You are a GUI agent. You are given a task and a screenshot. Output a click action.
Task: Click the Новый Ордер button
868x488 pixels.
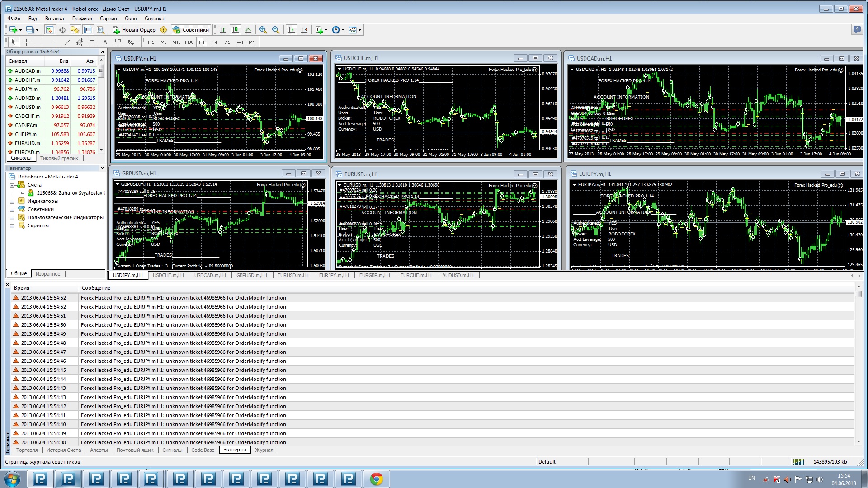[134, 30]
